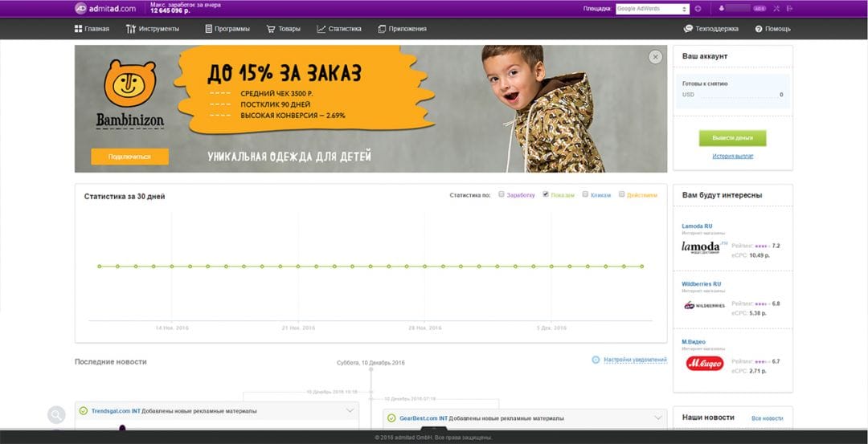
Task: Expand the footer bar handle
Action: point(433,429)
